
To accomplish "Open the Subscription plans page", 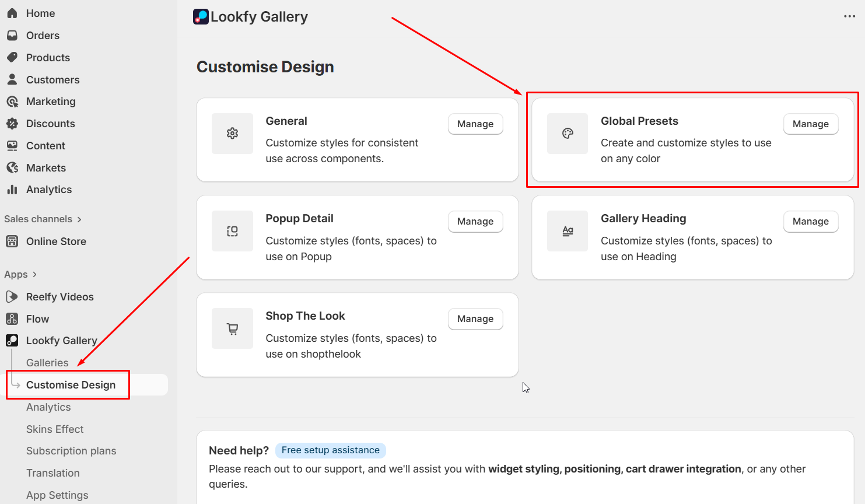I will (x=71, y=451).
